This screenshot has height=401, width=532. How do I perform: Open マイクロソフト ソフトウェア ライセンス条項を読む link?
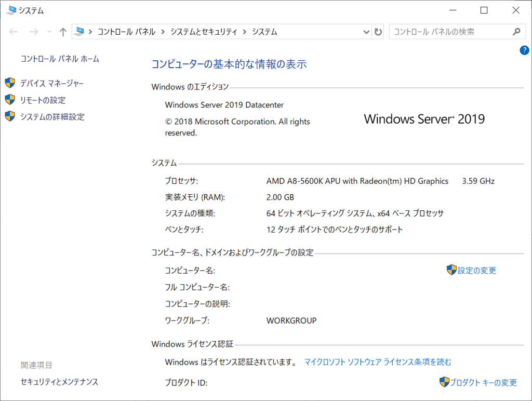tap(378, 362)
